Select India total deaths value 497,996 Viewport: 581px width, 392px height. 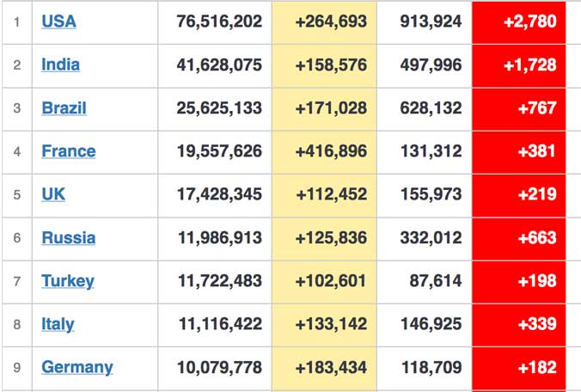(x=431, y=64)
